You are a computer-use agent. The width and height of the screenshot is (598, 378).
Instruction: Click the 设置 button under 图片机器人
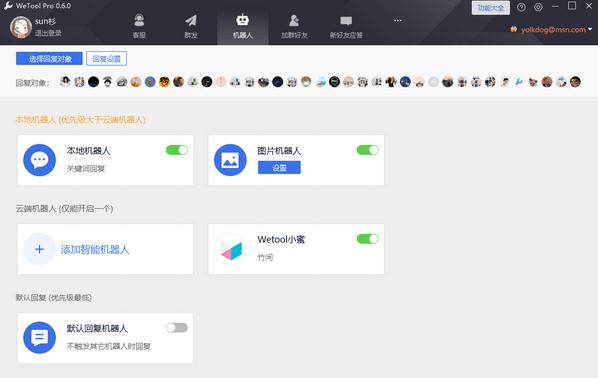279,167
